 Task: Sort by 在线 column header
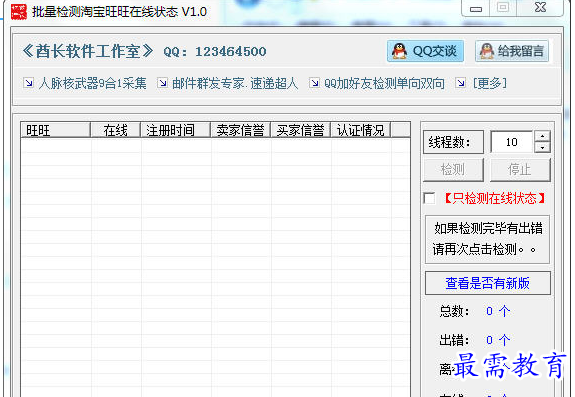116,130
